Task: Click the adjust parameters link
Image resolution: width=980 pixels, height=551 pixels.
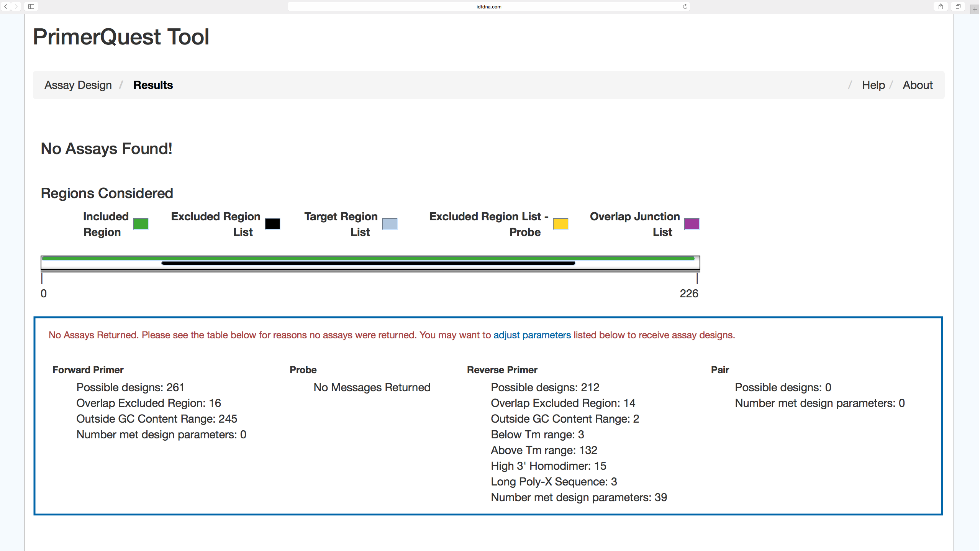Action: click(532, 335)
